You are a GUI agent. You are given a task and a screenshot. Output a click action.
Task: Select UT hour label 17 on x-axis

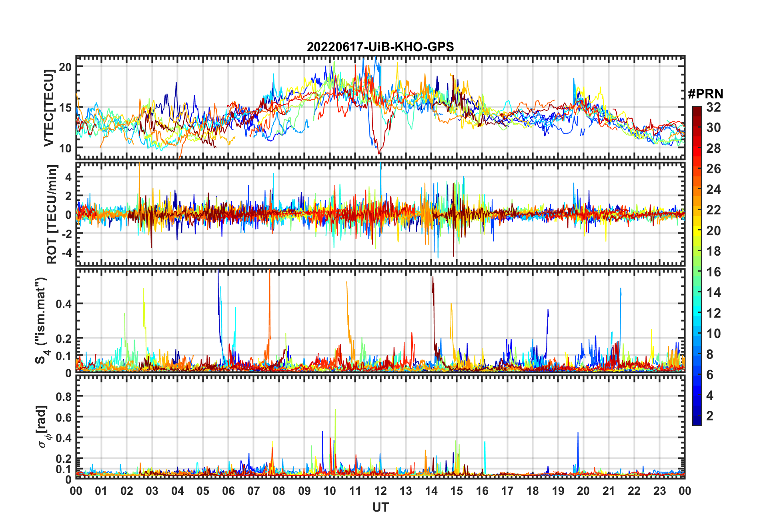507,491
